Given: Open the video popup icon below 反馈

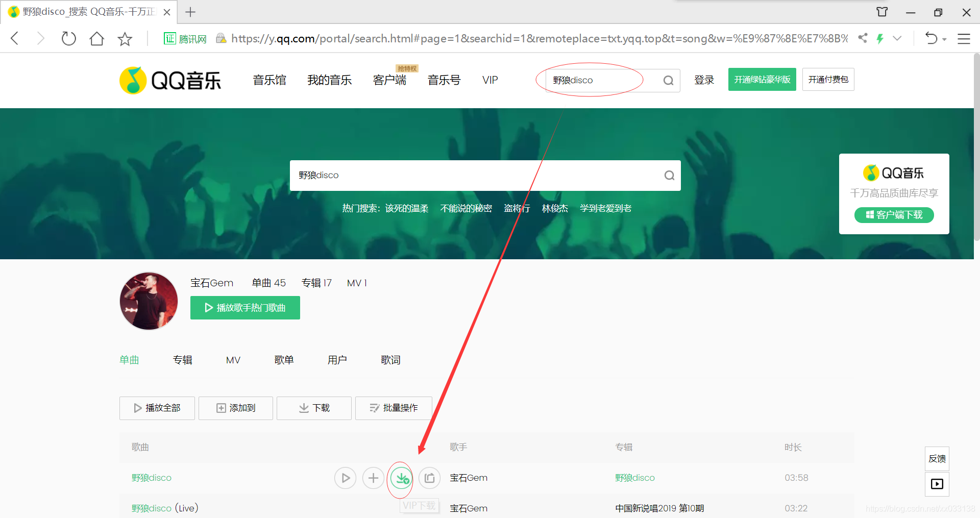Looking at the screenshot, I should pos(937,484).
